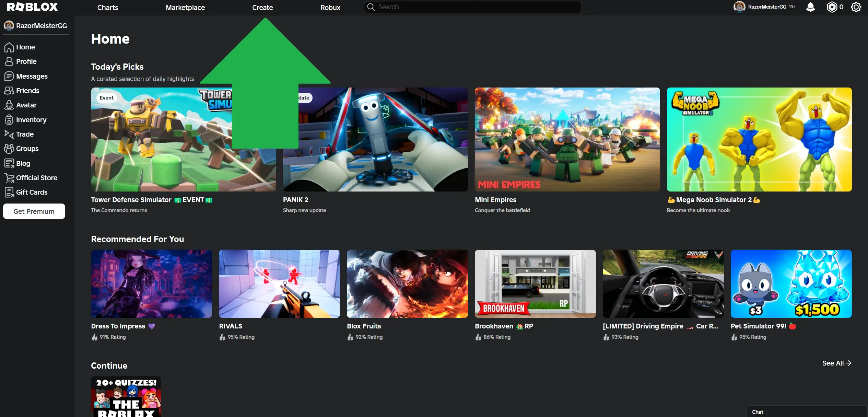Screen dimensions: 868x417
Task: Open the Mega Noob Simulator 2 thumbnail
Action: [x=759, y=139]
